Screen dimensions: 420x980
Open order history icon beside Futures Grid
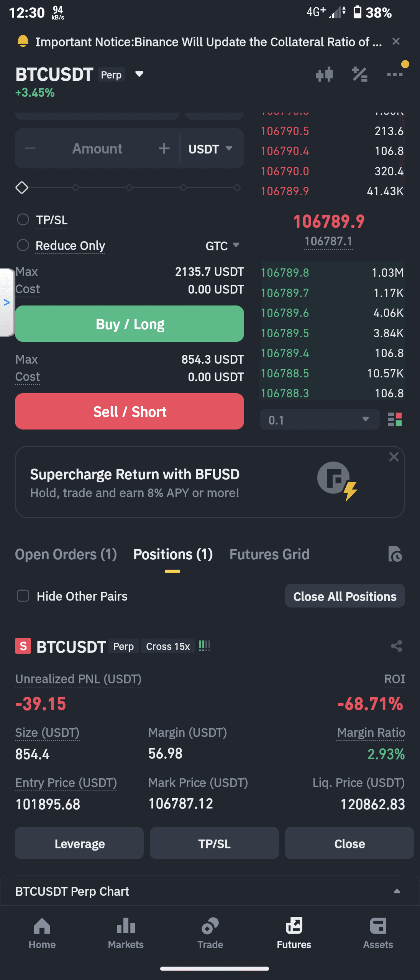(395, 554)
